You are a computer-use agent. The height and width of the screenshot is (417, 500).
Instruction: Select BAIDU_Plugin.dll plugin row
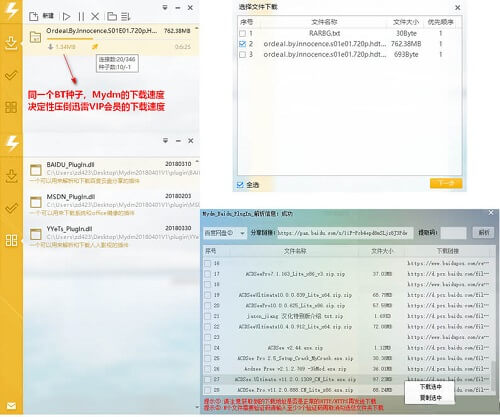point(112,173)
